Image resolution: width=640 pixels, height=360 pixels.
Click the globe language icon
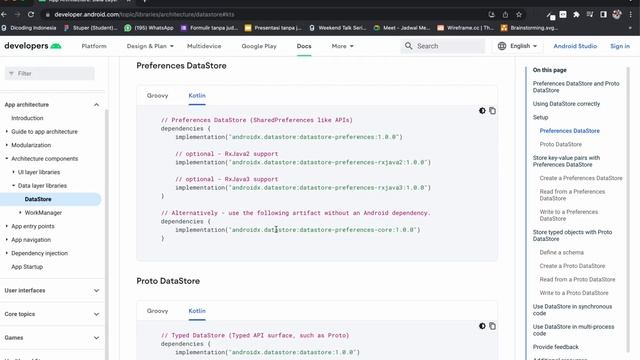pyautogui.click(x=502, y=46)
